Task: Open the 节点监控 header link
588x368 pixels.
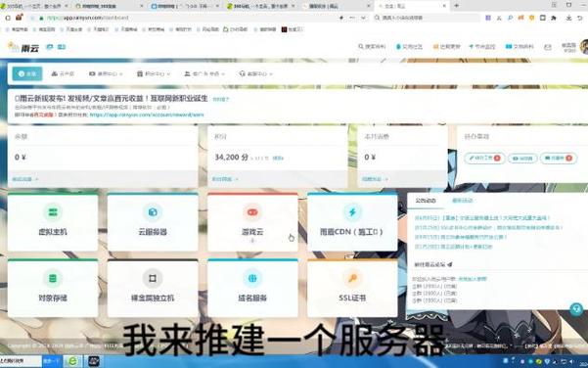Action: point(482,47)
